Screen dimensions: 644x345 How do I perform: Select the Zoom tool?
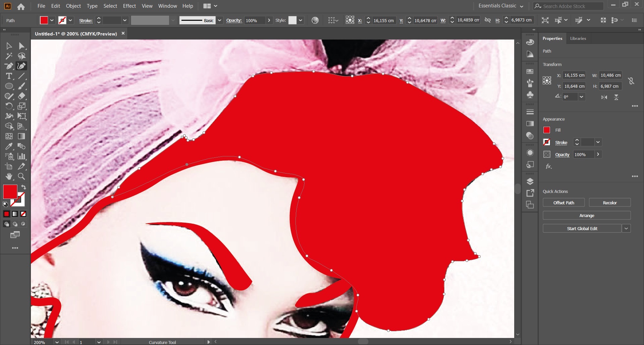[x=22, y=177]
